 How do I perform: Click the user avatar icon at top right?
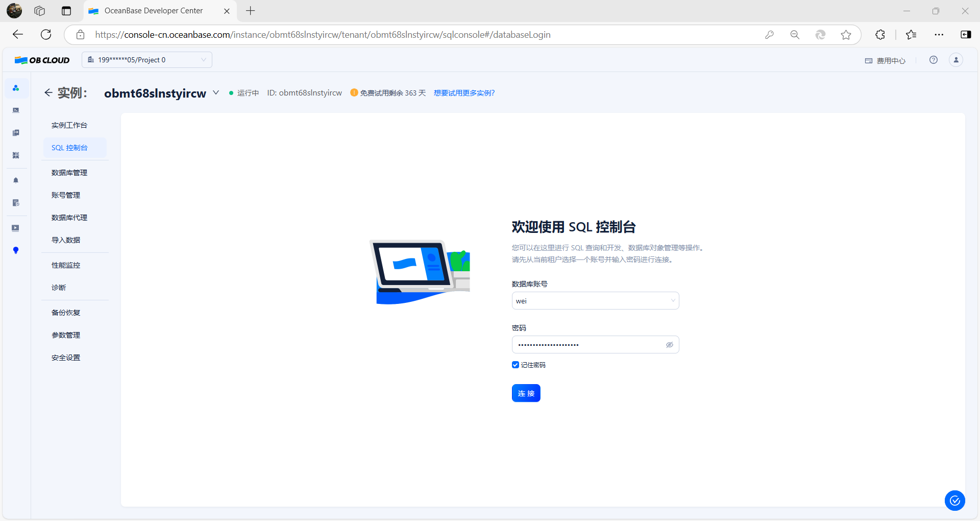956,60
